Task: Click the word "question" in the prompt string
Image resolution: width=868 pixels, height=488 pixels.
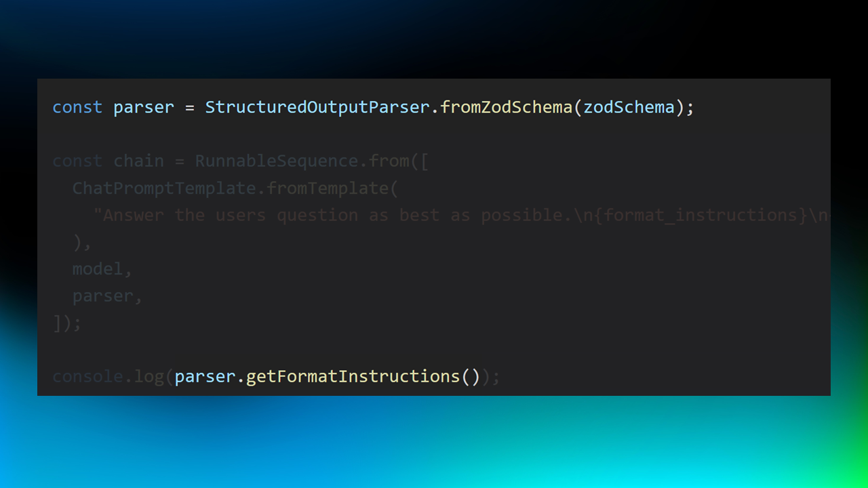Action: tap(317, 216)
